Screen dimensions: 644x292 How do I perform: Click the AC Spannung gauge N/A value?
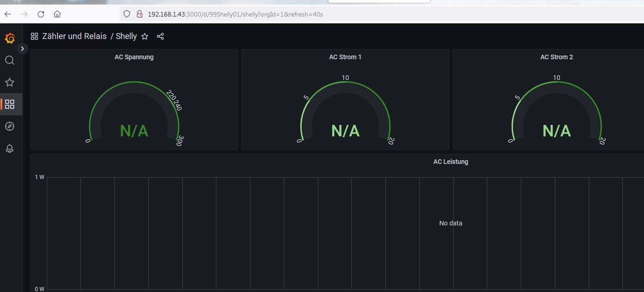(x=134, y=131)
